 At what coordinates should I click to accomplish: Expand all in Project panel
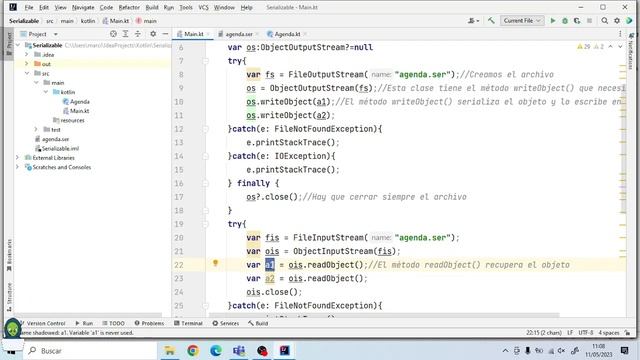click(125, 34)
